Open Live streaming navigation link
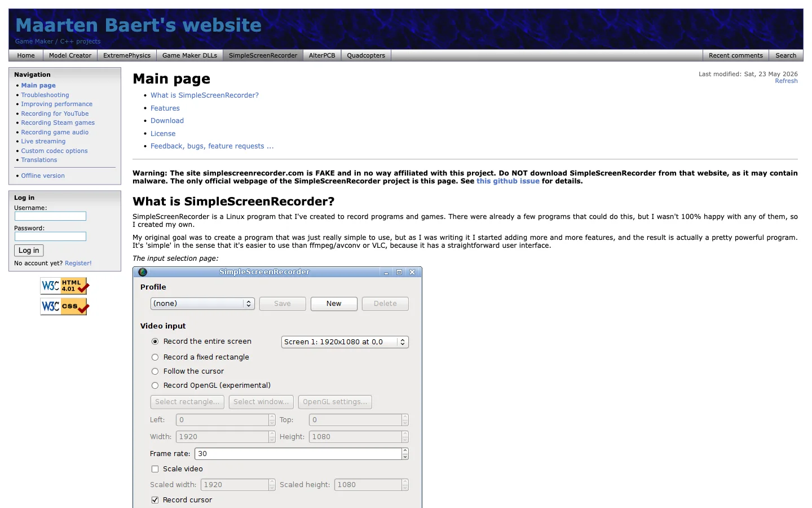The height and width of the screenshot is (508, 812). pos(43,142)
